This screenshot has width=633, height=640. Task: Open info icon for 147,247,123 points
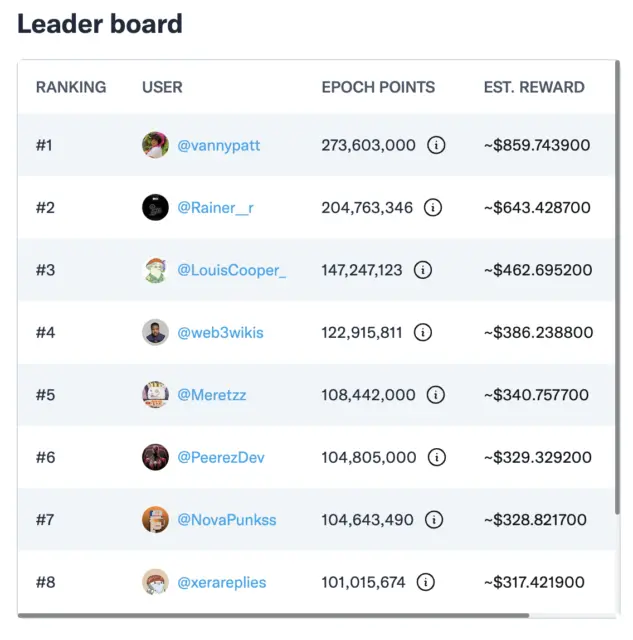click(423, 270)
